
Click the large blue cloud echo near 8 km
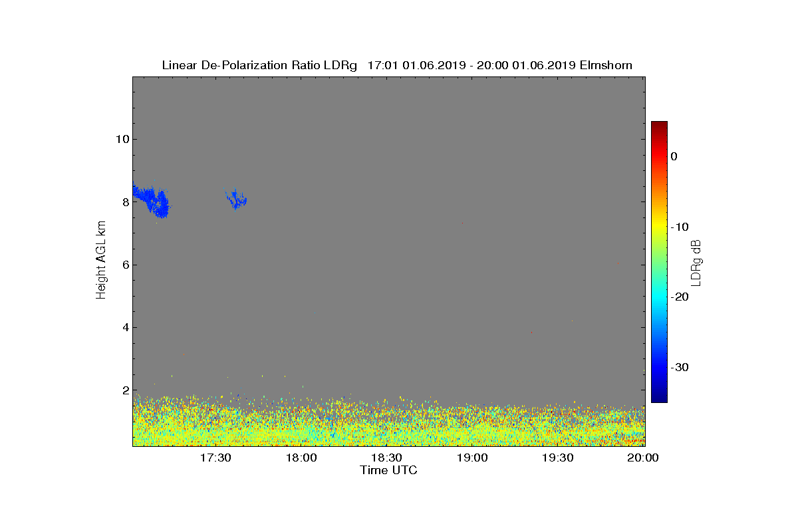click(x=152, y=199)
